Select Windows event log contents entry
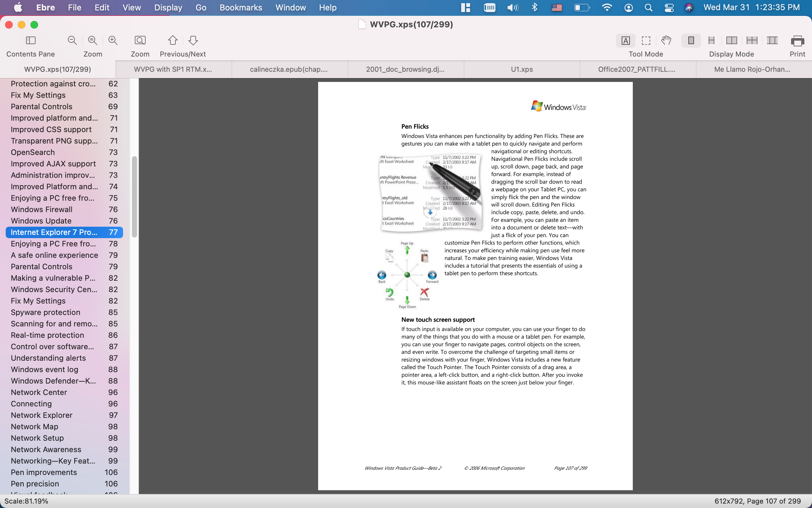The width and height of the screenshot is (812, 508). pos(64,369)
